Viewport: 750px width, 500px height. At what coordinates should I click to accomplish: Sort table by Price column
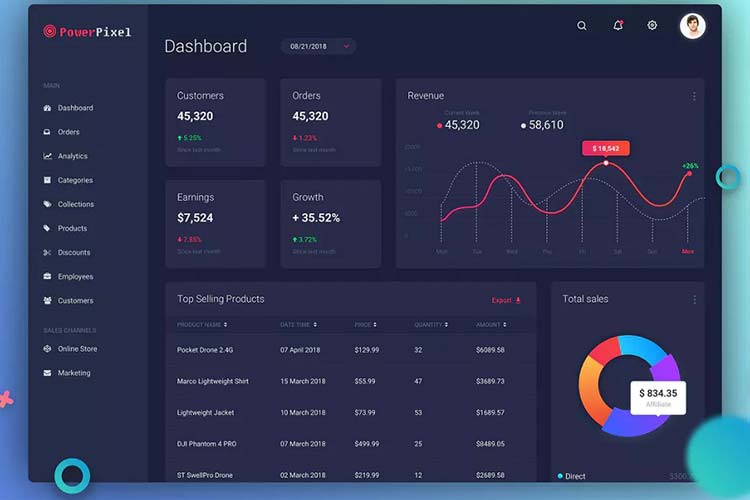tap(365, 325)
